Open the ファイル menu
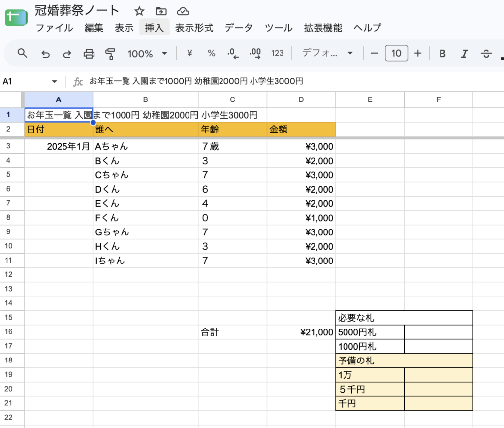Viewport: 504px width, 428px height. 54,28
